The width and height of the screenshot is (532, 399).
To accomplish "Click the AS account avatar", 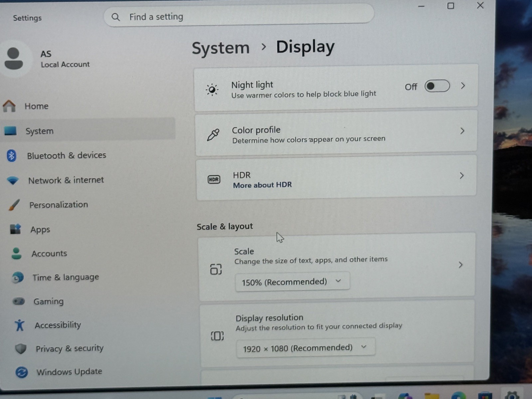I will pos(14,59).
